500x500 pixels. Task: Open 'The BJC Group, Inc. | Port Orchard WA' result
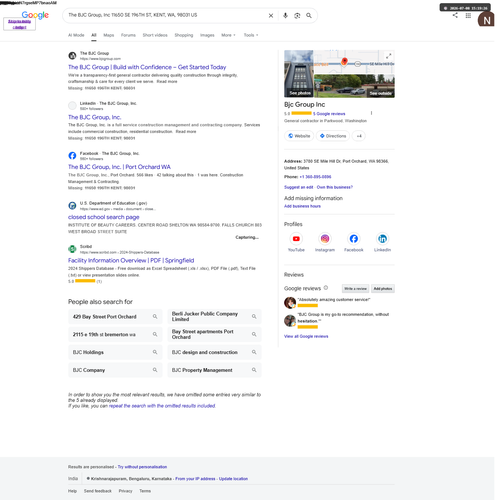point(119,167)
